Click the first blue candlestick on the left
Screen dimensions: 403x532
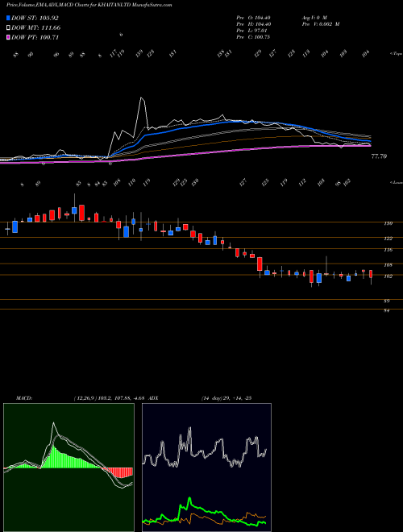tap(7, 230)
